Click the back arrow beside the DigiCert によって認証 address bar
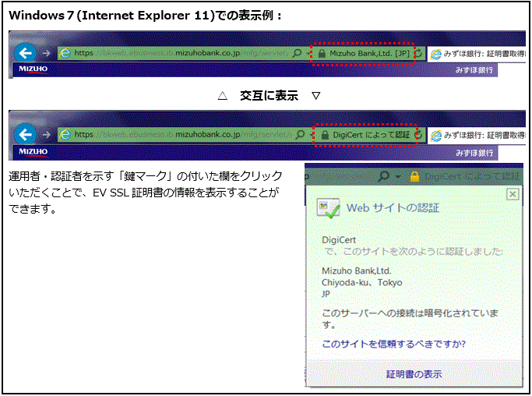The image size is (532, 396). [x=26, y=135]
